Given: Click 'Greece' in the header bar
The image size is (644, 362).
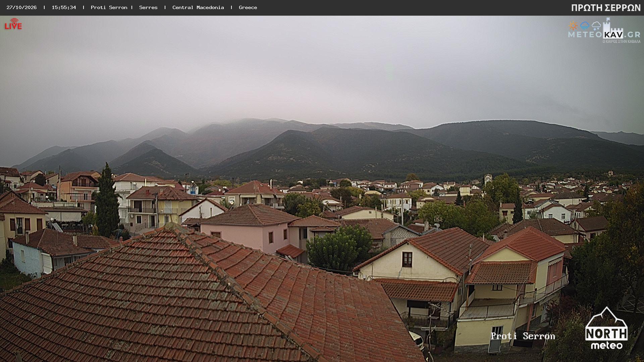Looking at the screenshot, I should [x=248, y=7].
